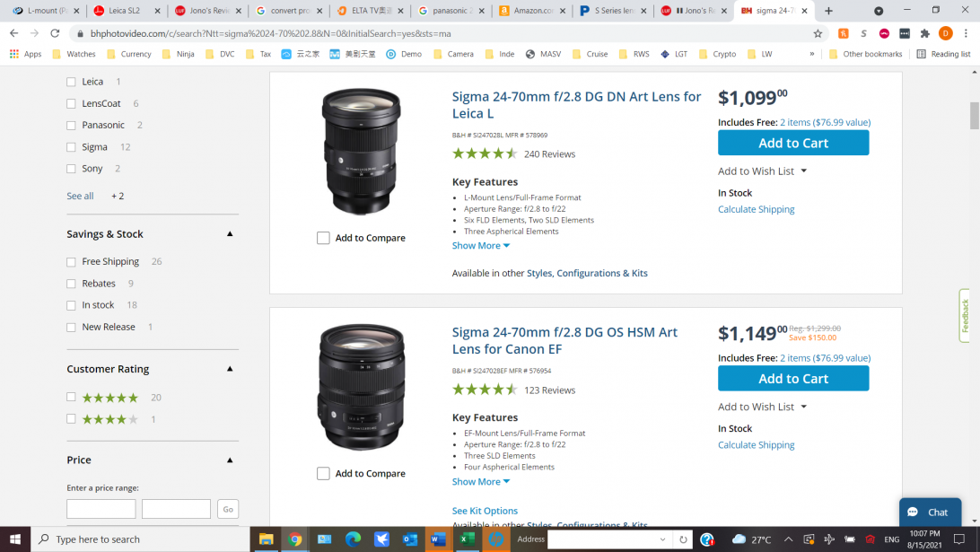Expand Show More for the Canon EF lens

coord(480,482)
